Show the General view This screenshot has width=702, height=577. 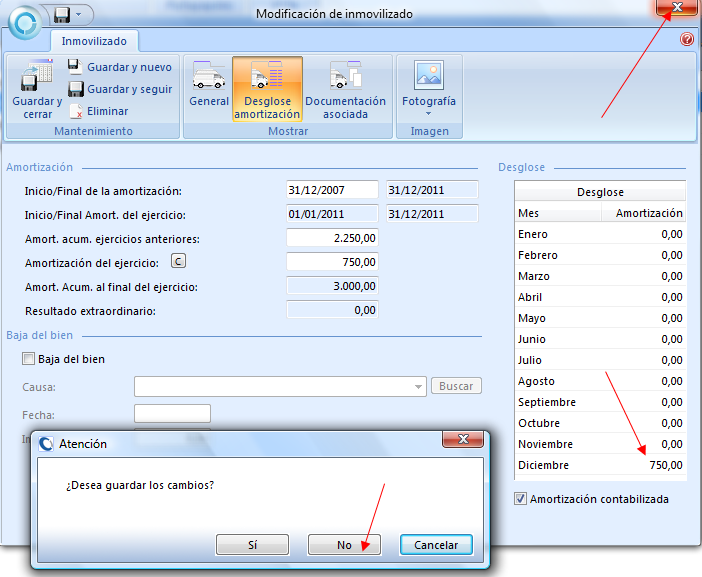(x=209, y=87)
